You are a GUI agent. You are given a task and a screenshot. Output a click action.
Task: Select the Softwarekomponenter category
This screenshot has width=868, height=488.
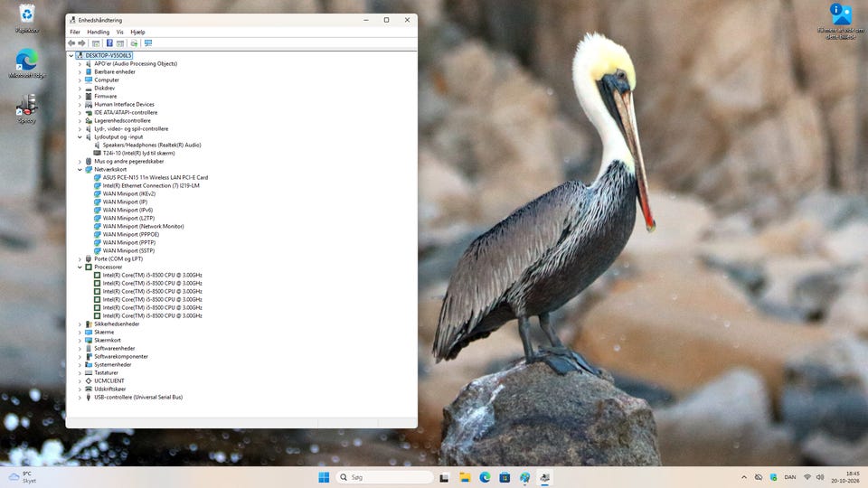[x=121, y=356]
